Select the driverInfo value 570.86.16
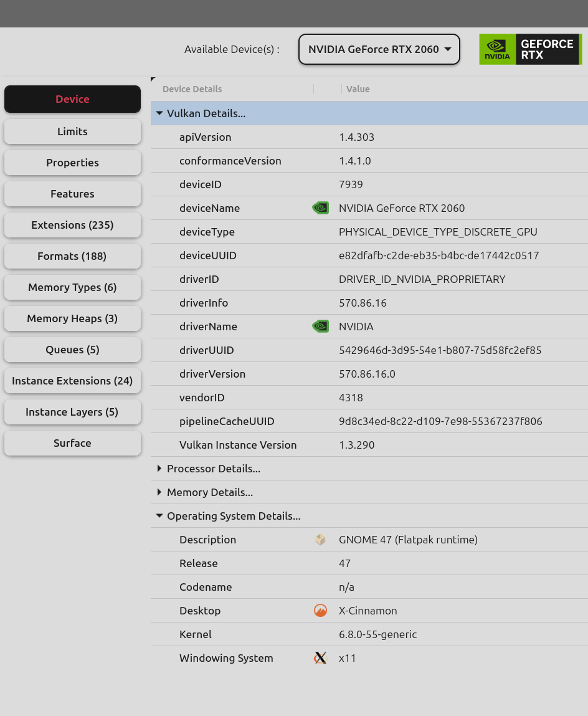 363,303
